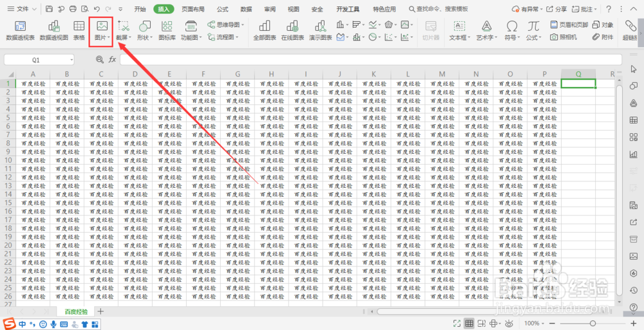Open 在线图表 online charts
644x330 pixels.
point(292,31)
